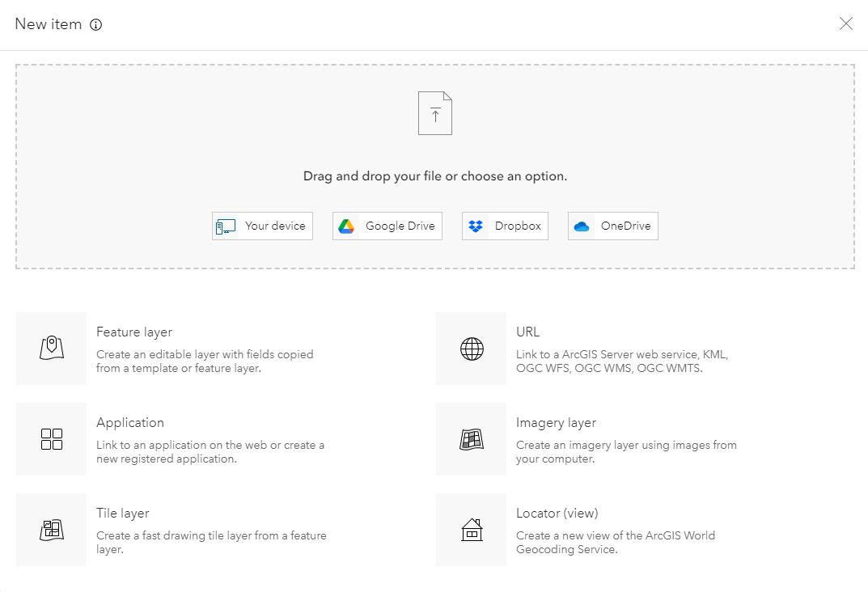Image resolution: width=868 pixels, height=592 pixels.
Task: Click the Feature layer title text
Action: [134, 332]
